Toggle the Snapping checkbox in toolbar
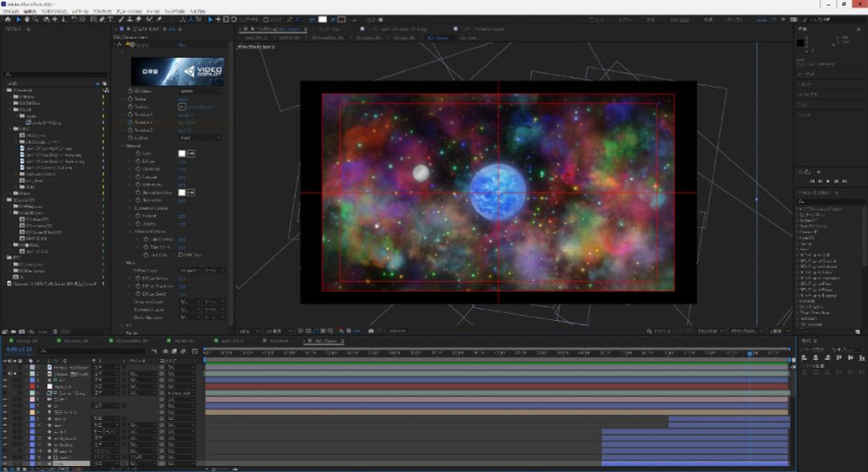Viewport: 868px width, 472px height. (x=266, y=19)
